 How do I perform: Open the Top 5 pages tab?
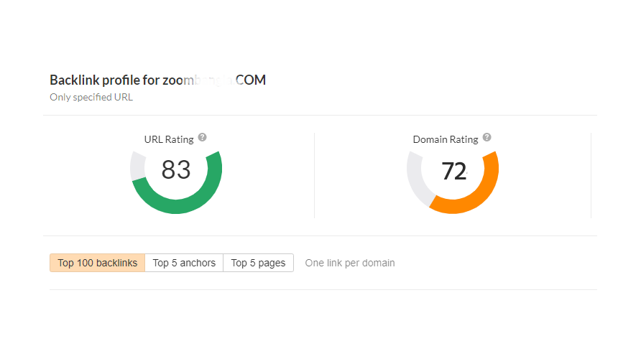point(258,263)
